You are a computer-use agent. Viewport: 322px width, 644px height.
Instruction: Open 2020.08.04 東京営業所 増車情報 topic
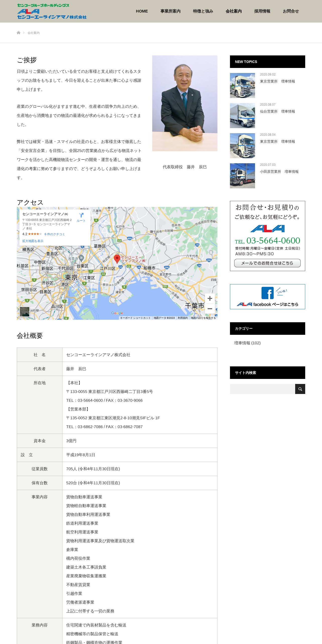click(277, 142)
